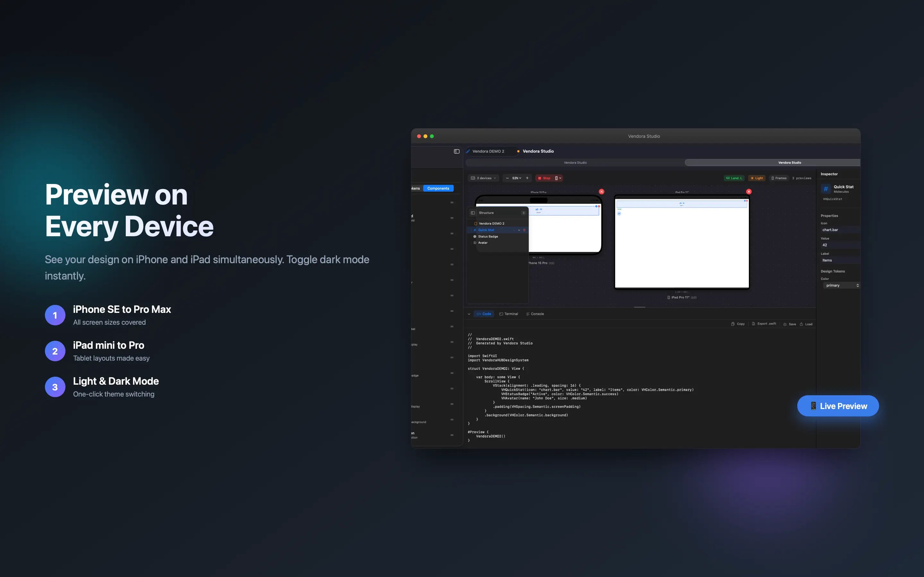Switch to the Terminal tab
Image resolution: width=924 pixels, height=577 pixels.
click(x=509, y=314)
